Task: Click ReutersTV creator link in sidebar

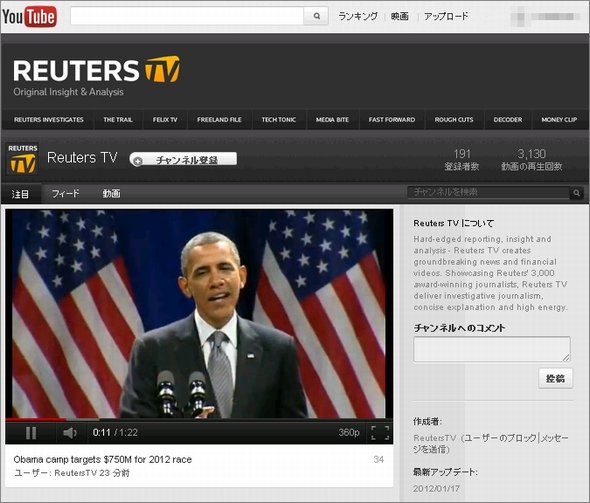Action: pyautogui.click(x=435, y=438)
